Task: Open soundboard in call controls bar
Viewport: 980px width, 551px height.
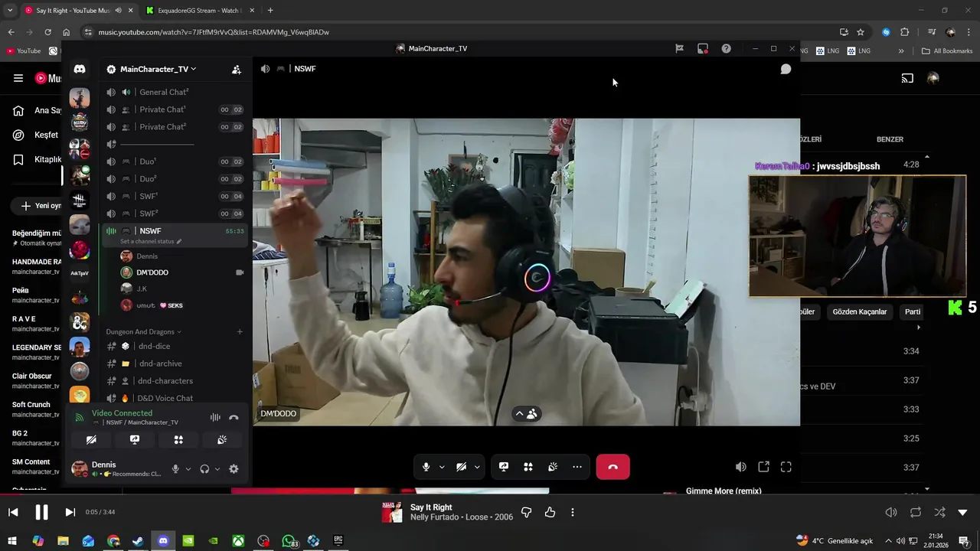Action: click(x=553, y=467)
